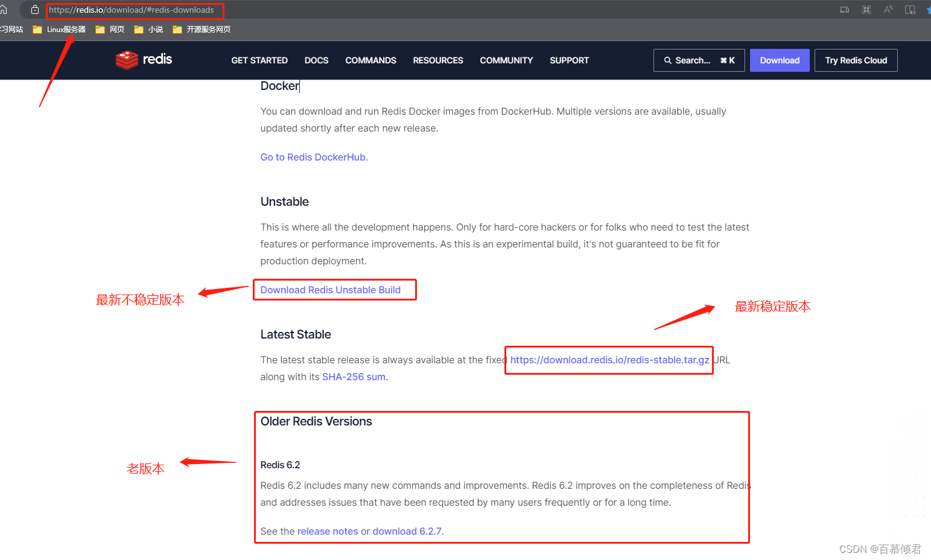
Task: Click Download Redis Unstable Build link
Action: (x=331, y=290)
